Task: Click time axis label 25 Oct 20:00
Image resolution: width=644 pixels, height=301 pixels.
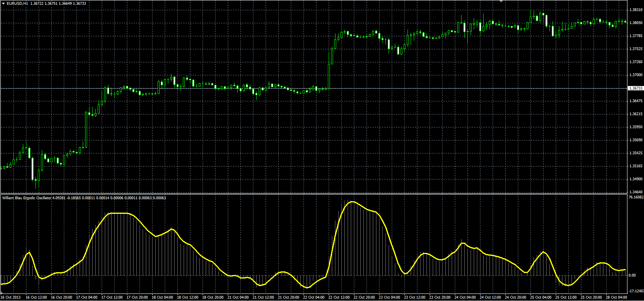Action: [x=591, y=297]
